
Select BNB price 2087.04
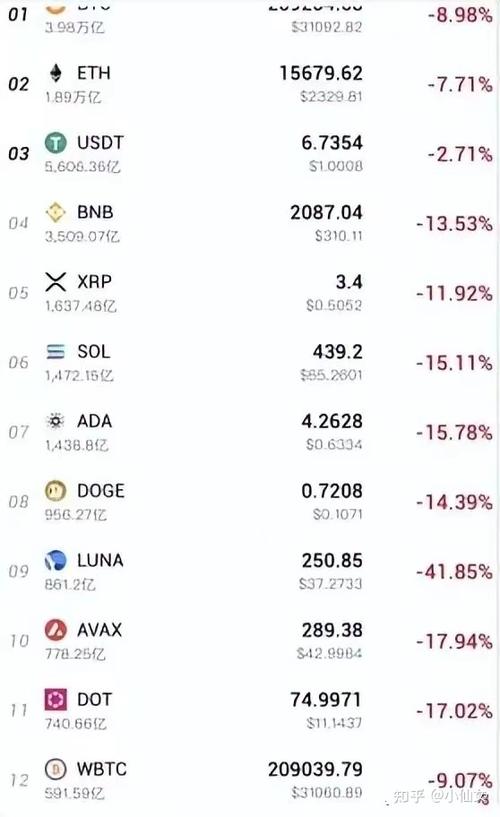pos(326,213)
